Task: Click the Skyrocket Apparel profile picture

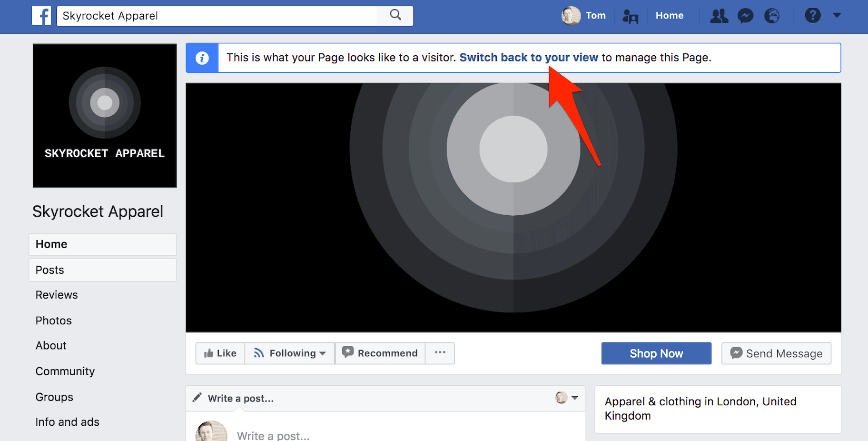Action: tap(104, 115)
